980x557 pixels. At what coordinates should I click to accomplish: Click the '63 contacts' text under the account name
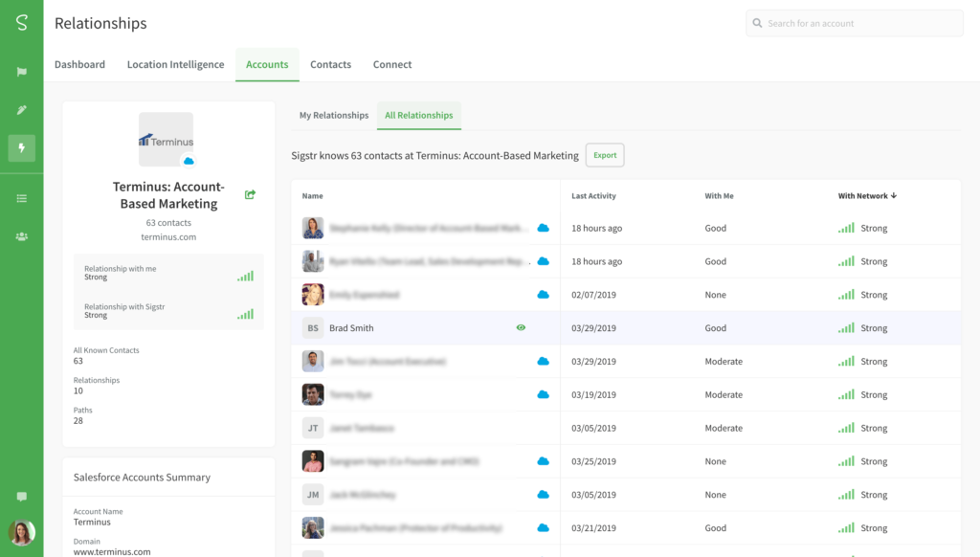168,223
